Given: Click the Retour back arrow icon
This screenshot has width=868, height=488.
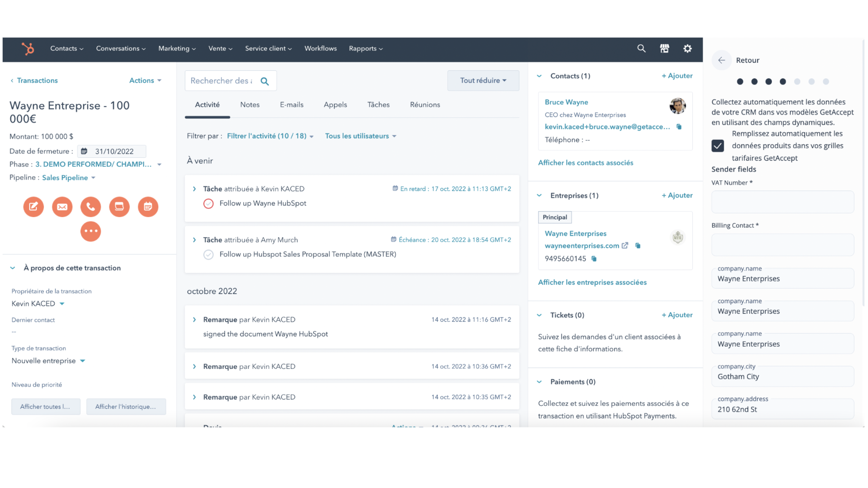Looking at the screenshot, I should (x=721, y=60).
